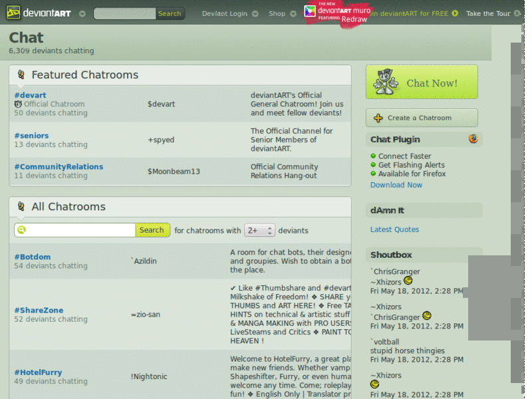This screenshot has height=399, width=532.
Task: Click "6,309 deviants chatting" count text
Action: point(51,51)
